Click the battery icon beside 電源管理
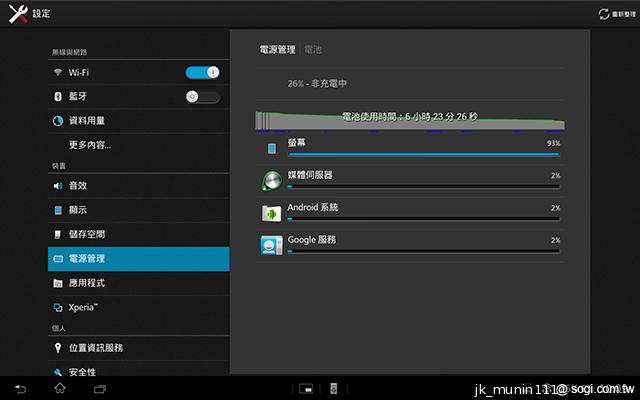 tap(58, 259)
